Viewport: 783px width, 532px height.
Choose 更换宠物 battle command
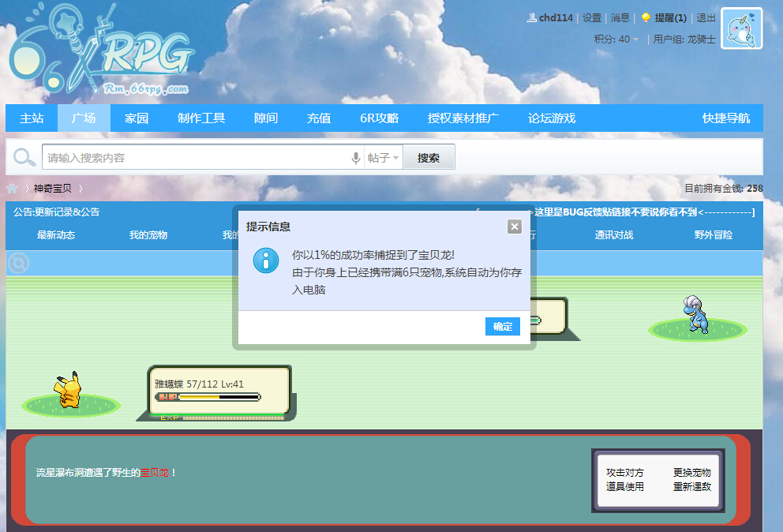(x=691, y=472)
